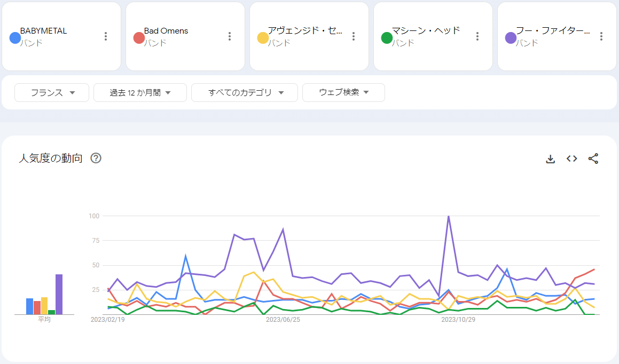
Task: Open the フー・ファイター... card's three-dot menu
Action: [601, 37]
